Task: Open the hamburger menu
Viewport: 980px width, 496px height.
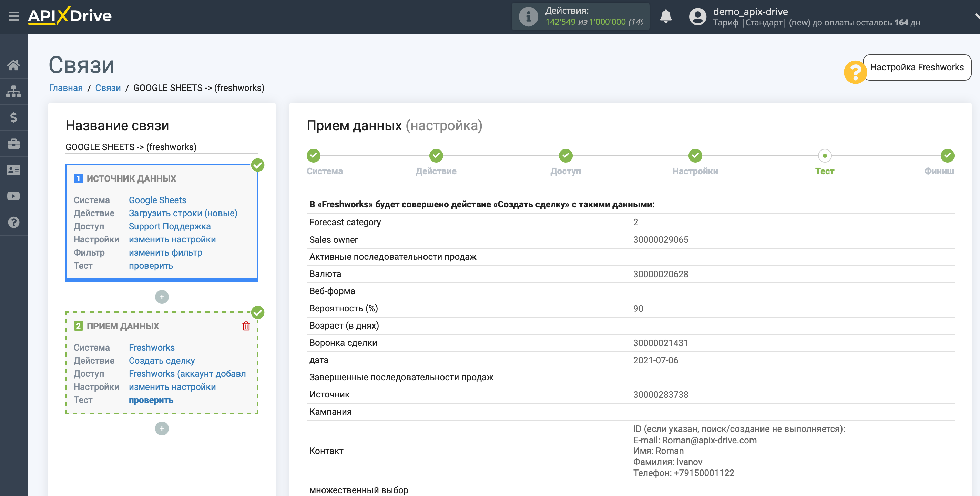Action: pyautogui.click(x=14, y=16)
